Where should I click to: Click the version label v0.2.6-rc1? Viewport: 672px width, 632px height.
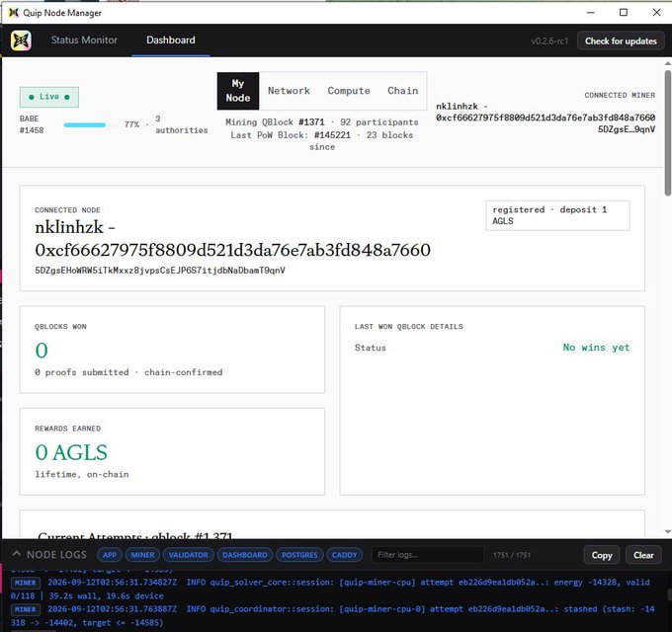[549, 41]
